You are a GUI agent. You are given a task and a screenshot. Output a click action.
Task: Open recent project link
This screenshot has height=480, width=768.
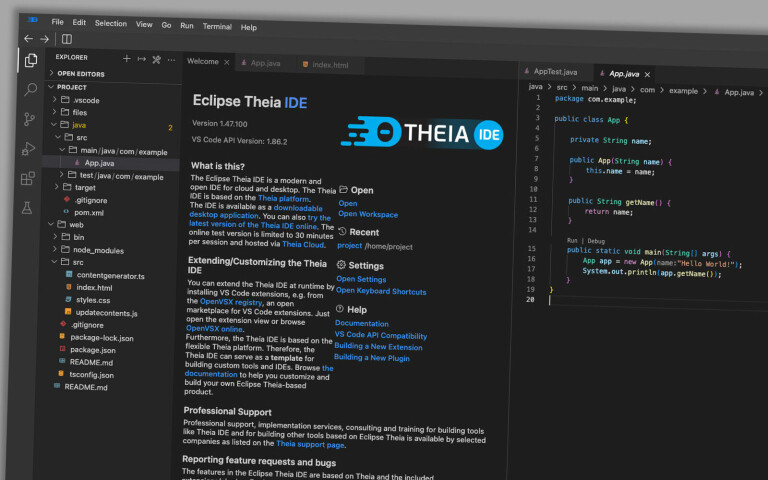(x=350, y=245)
